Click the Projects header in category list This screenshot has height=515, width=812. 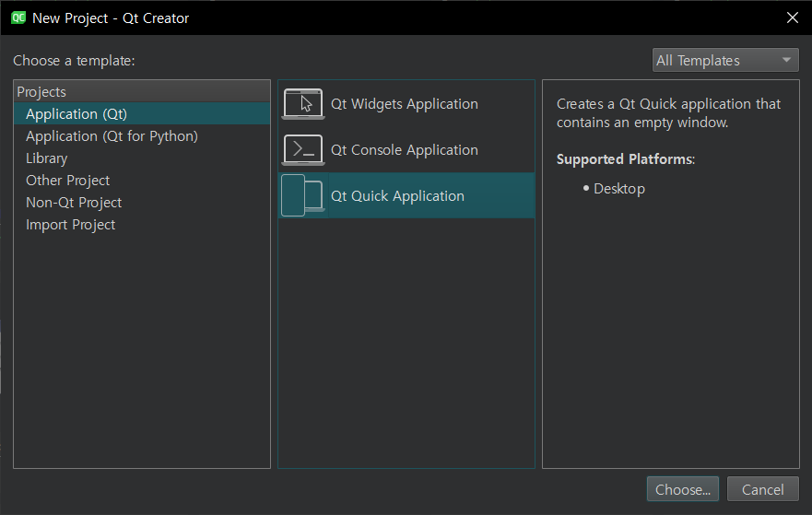point(141,91)
